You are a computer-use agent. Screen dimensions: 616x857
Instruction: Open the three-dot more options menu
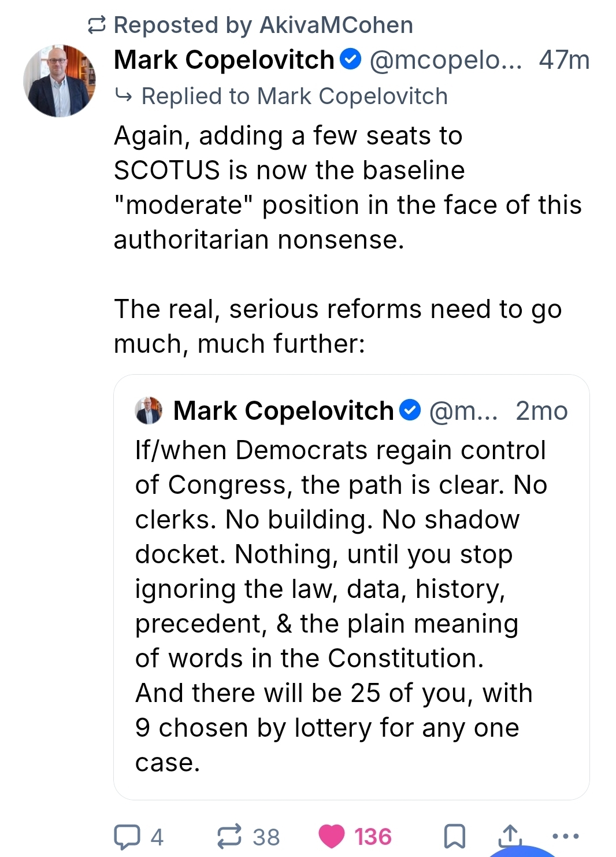tap(565, 836)
